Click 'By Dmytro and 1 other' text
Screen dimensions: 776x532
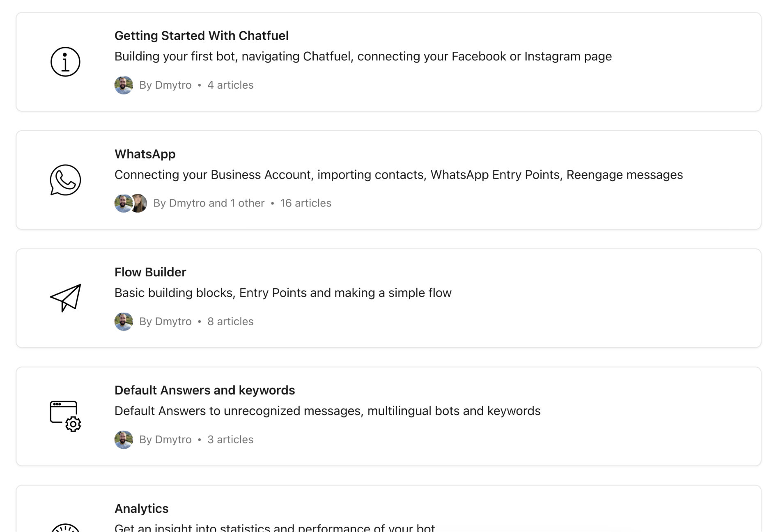[209, 203]
